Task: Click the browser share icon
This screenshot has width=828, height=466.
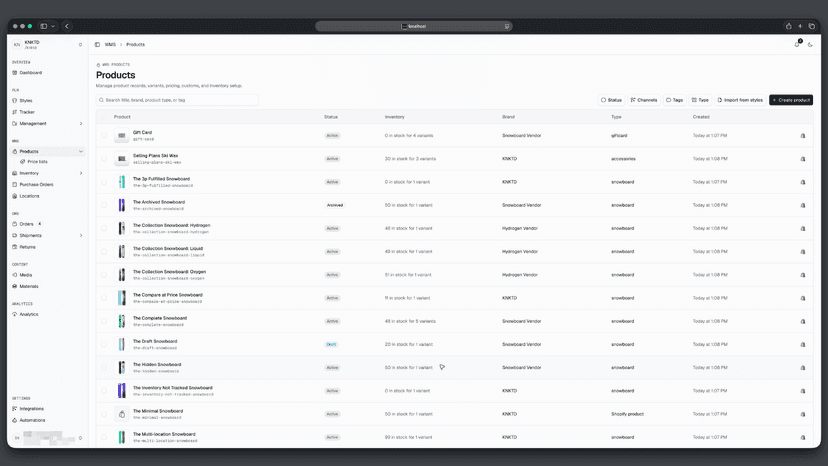Action: 788,26
